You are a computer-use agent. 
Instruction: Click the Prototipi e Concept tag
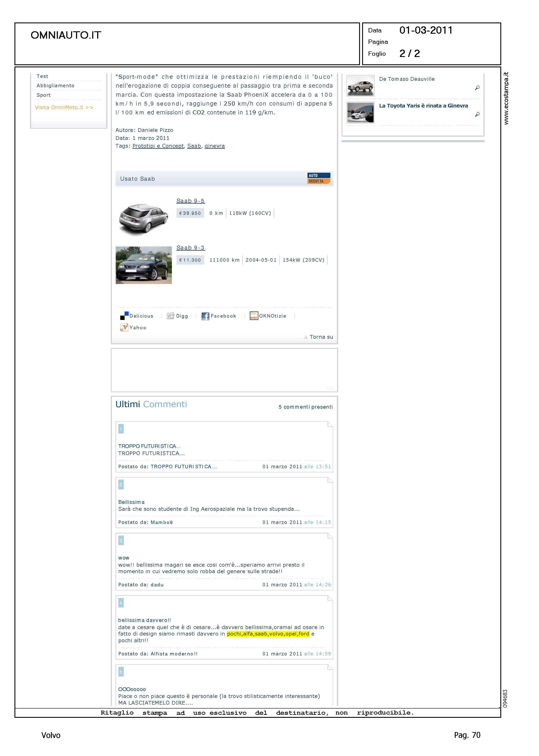(x=158, y=146)
